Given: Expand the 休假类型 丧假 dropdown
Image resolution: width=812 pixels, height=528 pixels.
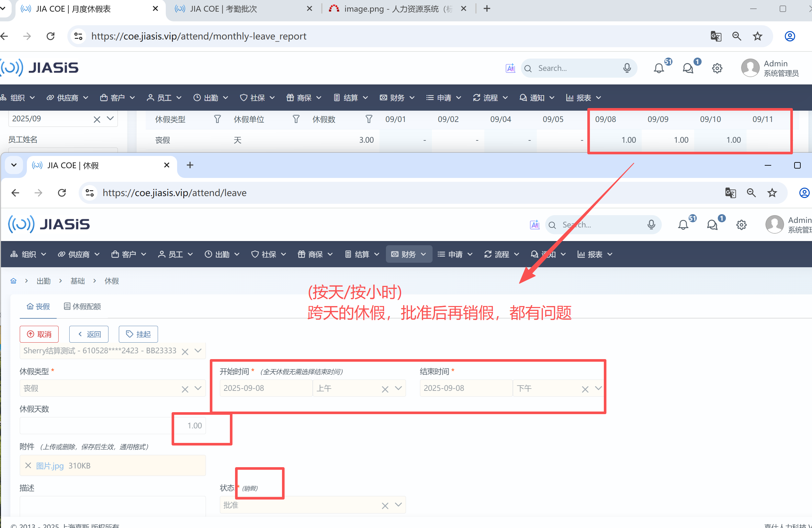Looking at the screenshot, I should pos(198,388).
